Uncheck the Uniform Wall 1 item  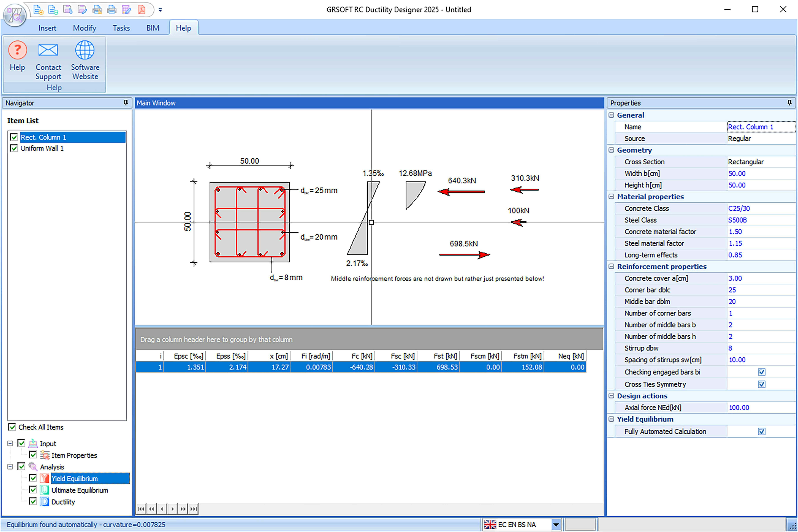[x=14, y=148]
